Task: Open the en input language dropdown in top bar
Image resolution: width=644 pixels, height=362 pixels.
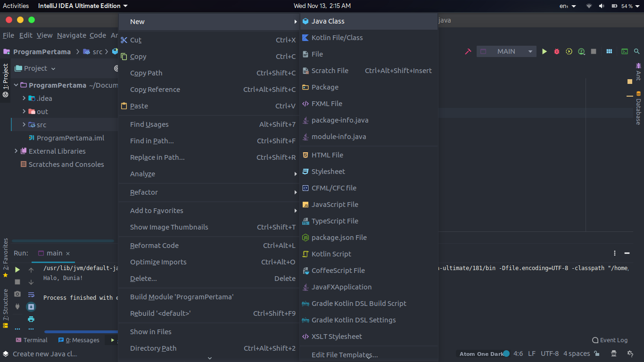Action: tap(568, 6)
